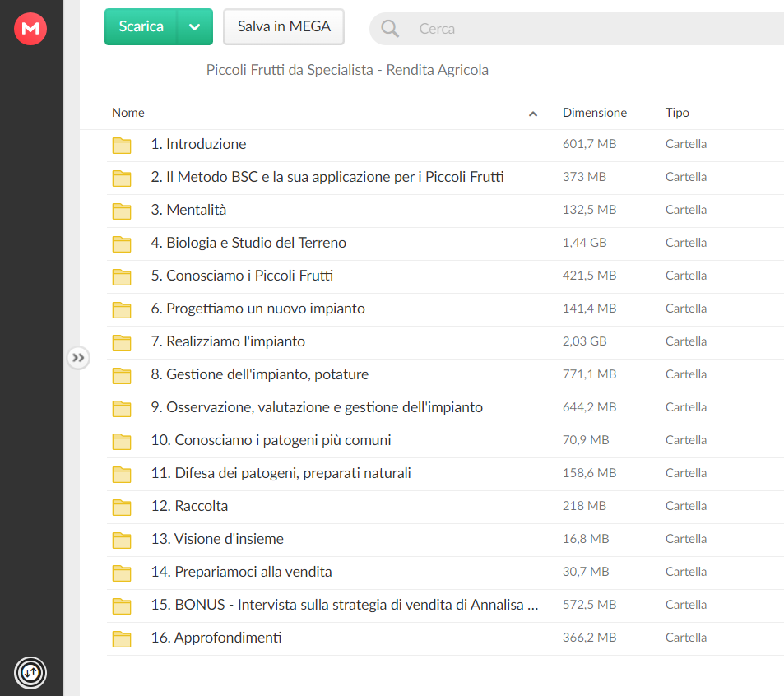
Task: Click the Scarica download button
Action: click(141, 27)
